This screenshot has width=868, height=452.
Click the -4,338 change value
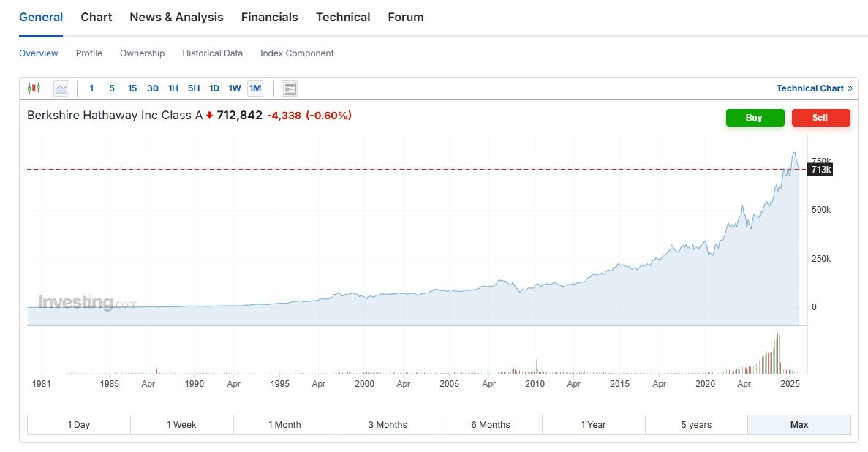tap(284, 116)
